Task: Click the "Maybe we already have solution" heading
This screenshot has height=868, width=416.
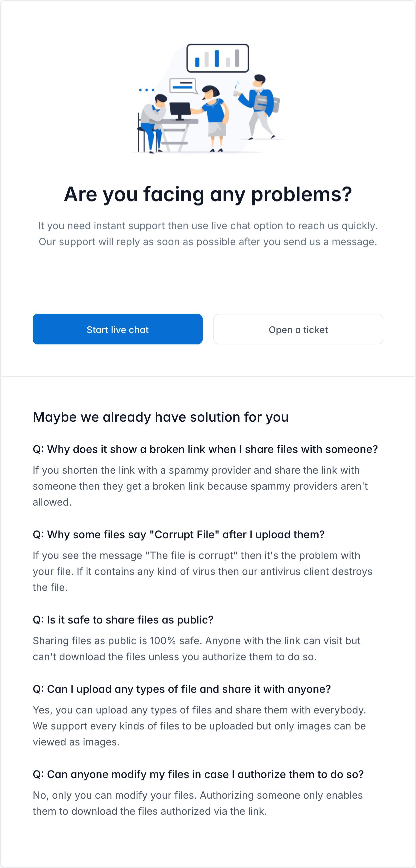Action: 160,417
